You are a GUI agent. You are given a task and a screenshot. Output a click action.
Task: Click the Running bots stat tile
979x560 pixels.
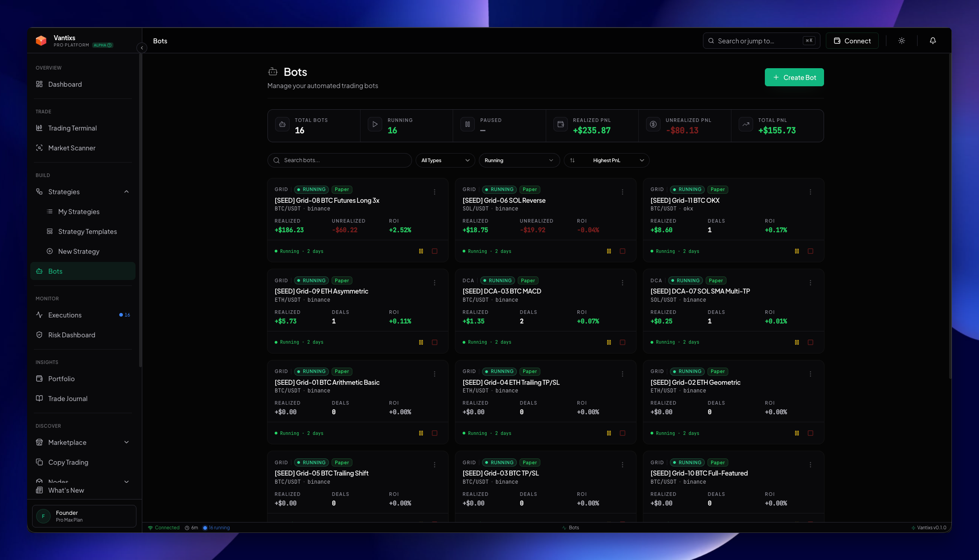[407, 126]
